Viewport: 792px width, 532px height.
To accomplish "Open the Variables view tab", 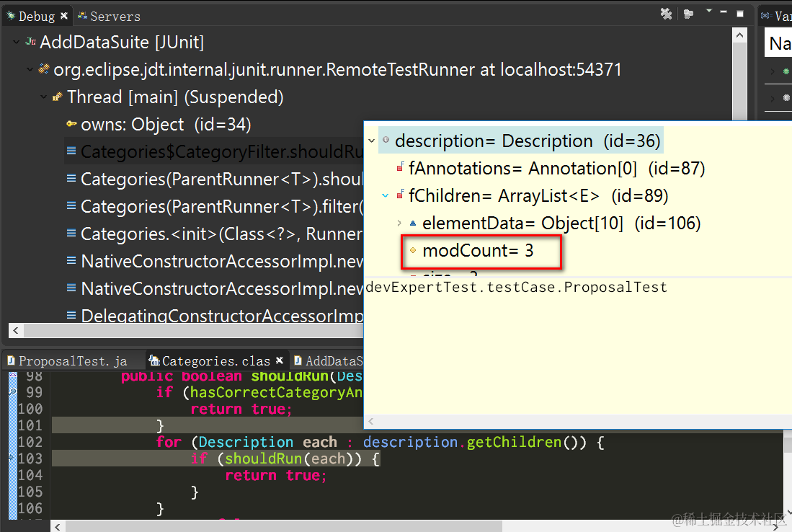I will point(777,16).
